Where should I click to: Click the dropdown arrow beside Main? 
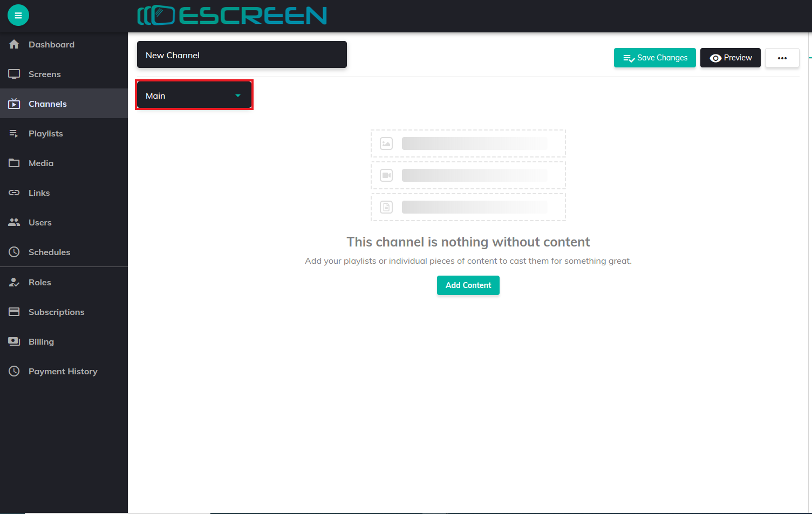(238, 96)
